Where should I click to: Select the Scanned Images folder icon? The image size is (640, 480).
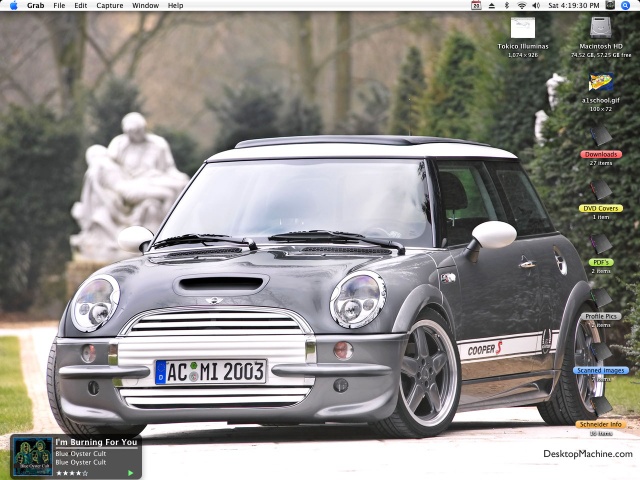[x=601, y=352]
